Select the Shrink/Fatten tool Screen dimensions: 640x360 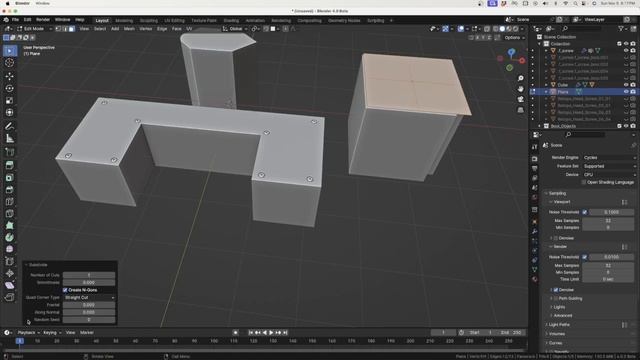(x=9, y=273)
